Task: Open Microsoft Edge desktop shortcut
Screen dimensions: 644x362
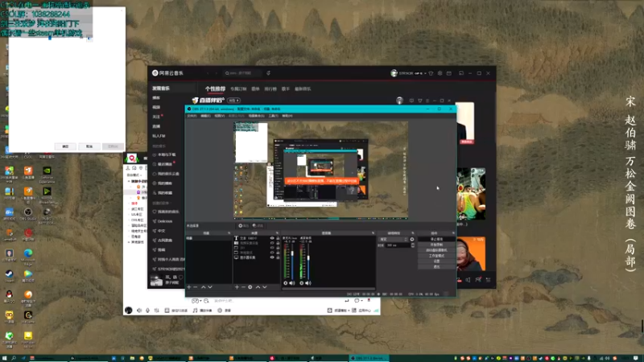Action: click(28, 255)
